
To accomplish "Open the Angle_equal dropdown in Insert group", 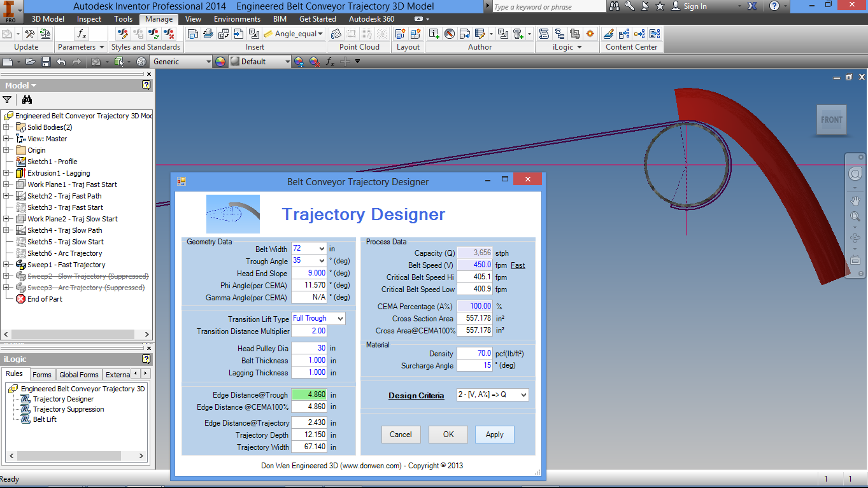I will 319,34.
